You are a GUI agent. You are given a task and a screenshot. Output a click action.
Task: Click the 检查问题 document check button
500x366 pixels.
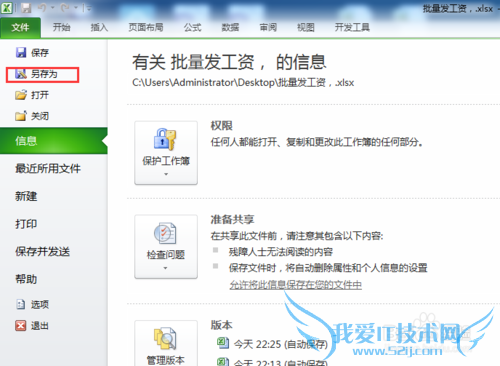tap(166, 247)
